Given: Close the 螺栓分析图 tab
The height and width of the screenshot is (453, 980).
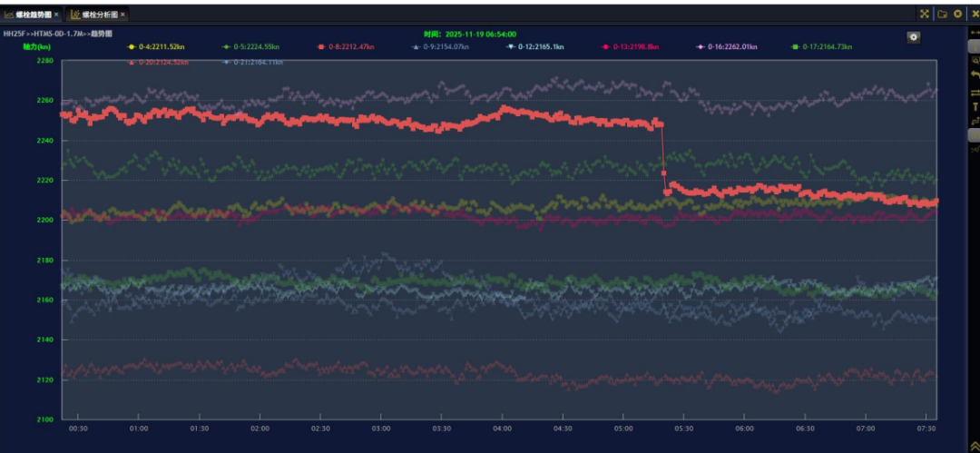Looking at the screenshot, I should click(x=123, y=15).
